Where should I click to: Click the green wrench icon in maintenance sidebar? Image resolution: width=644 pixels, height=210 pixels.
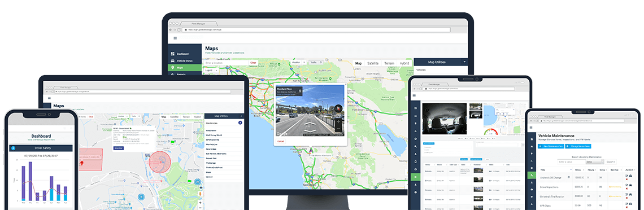(532, 175)
